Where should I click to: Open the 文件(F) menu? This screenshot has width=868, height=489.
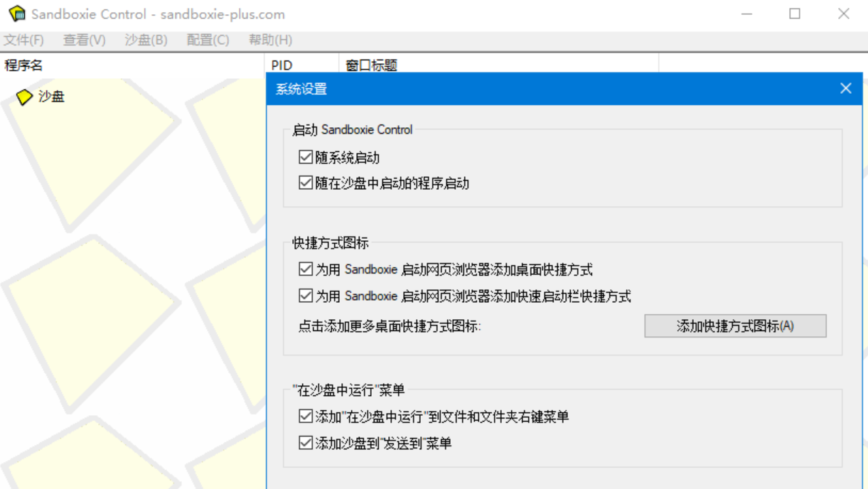tap(23, 40)
